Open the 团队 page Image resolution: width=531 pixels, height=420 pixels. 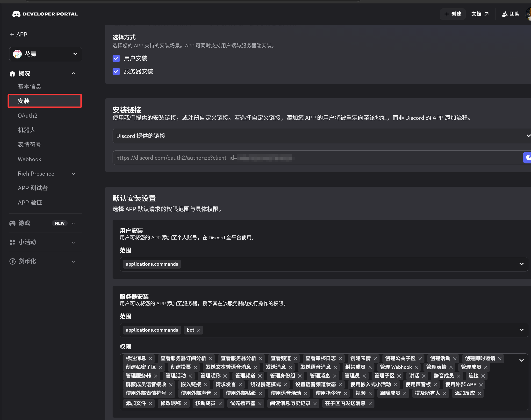click(x=511, y=14)
